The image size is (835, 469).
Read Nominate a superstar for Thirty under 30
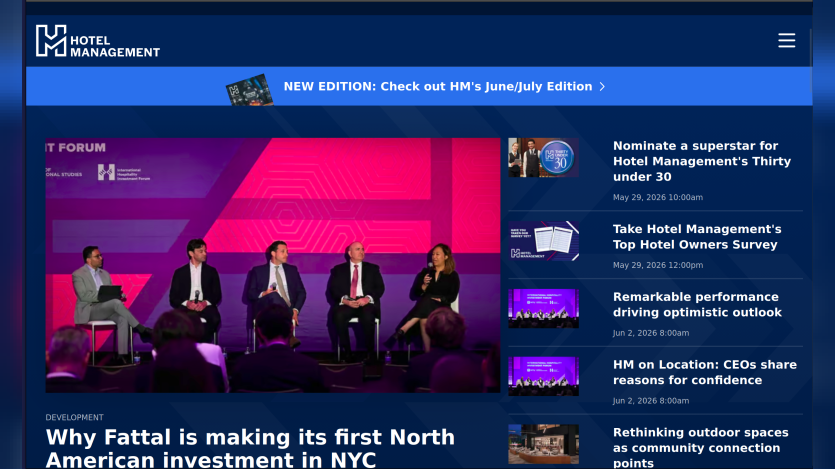point(702,161)
